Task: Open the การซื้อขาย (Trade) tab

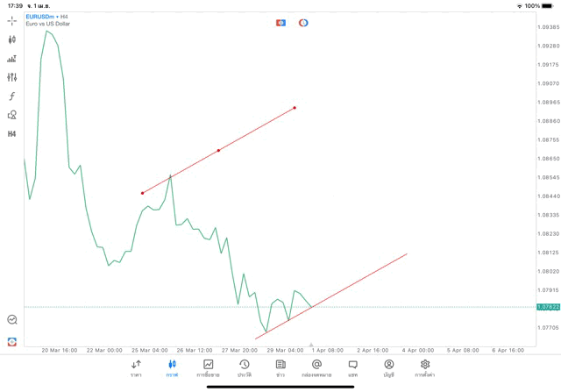Action: point(208,368)
